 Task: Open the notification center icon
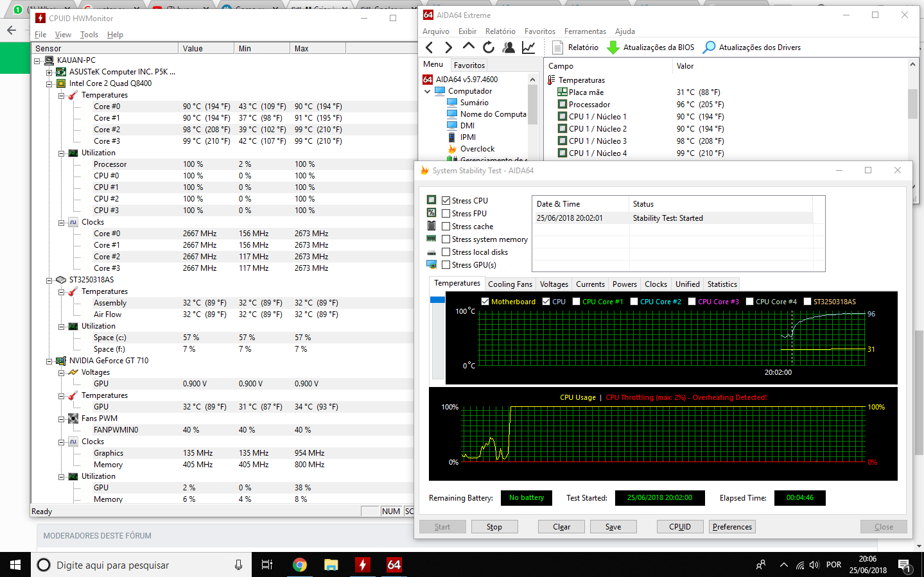904,565
